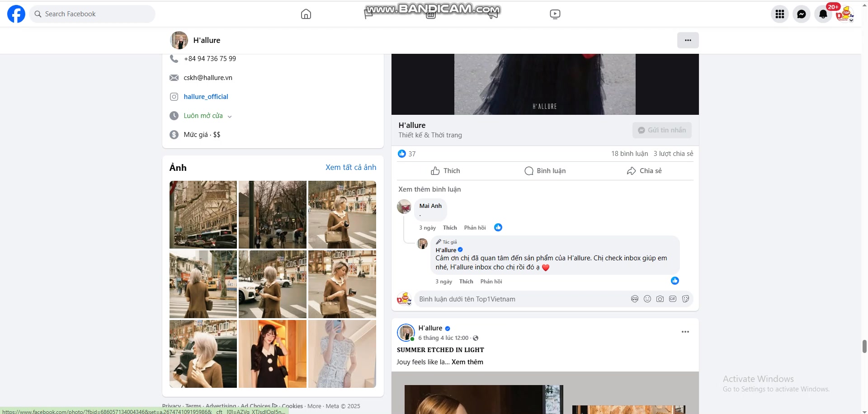Toggle Thích on Mai Anh's comment
This screenshot has height=414, width=868.
click(x=449, y=228)
